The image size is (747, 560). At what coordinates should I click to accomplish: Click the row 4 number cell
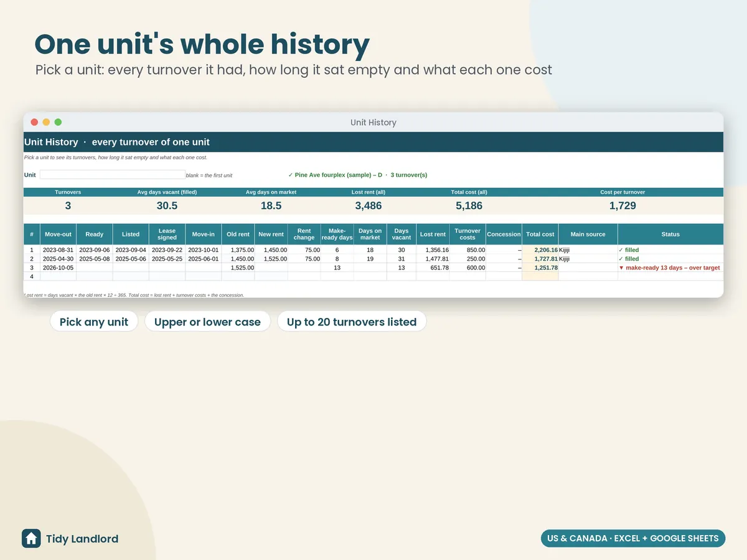(32, 276)
